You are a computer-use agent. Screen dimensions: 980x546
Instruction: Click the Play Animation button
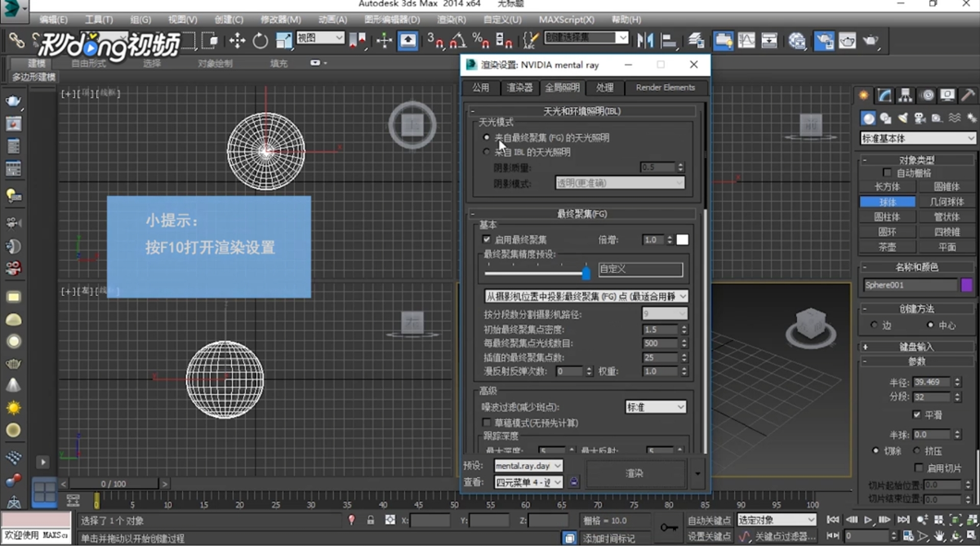(x=870, y=520)
